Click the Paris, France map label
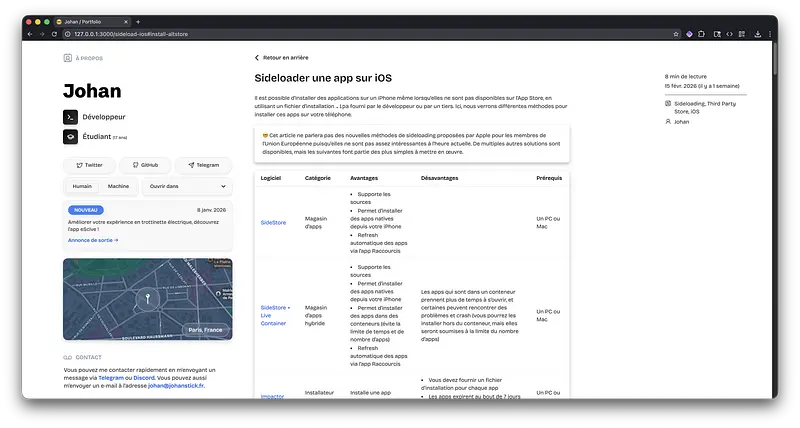 207,329
